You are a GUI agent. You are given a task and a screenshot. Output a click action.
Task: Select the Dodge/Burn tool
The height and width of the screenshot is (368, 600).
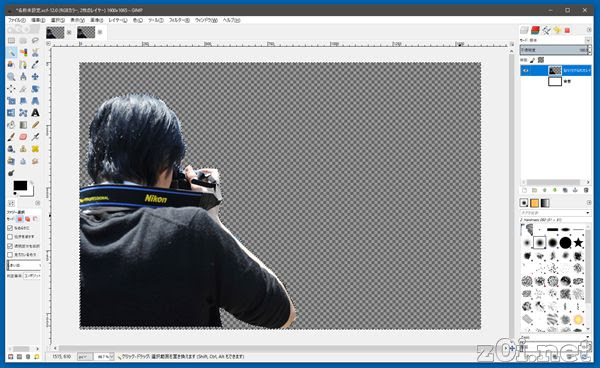tap(11, 173)
